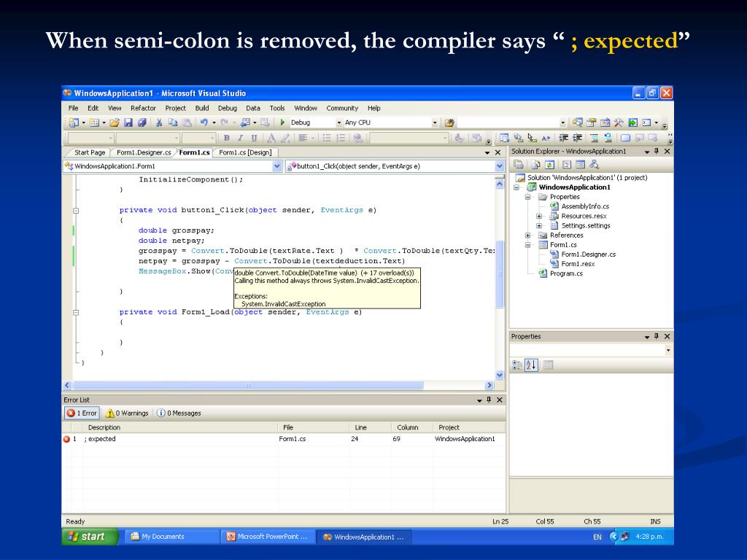
Task: Expand the Resources.resx tree node
Action: [x=539, y=216]
